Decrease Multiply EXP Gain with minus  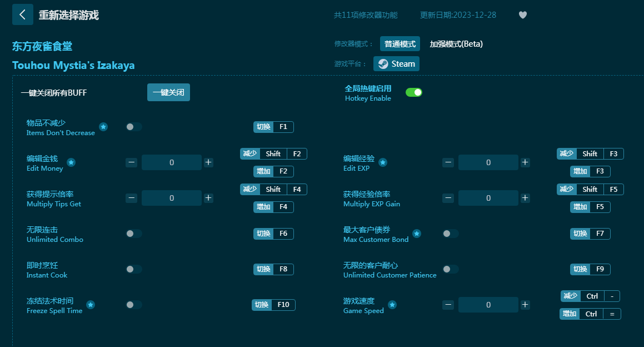point(448,198)
